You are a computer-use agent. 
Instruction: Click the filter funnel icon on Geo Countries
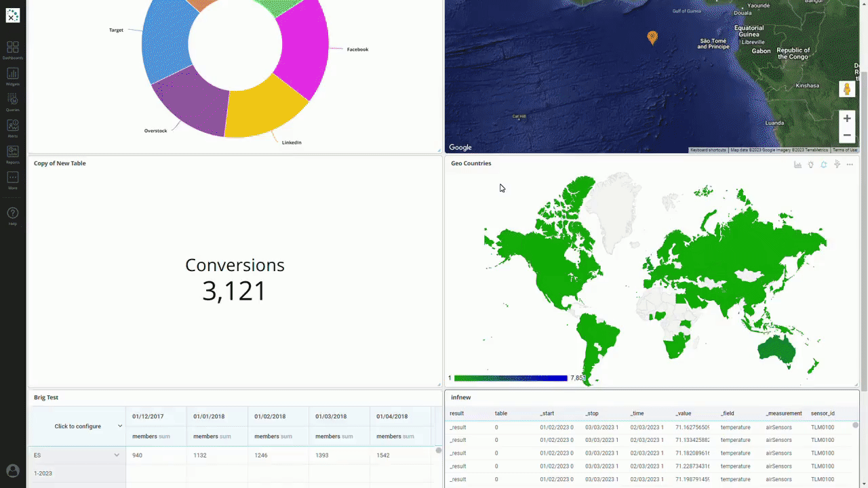tap(837, 165)
